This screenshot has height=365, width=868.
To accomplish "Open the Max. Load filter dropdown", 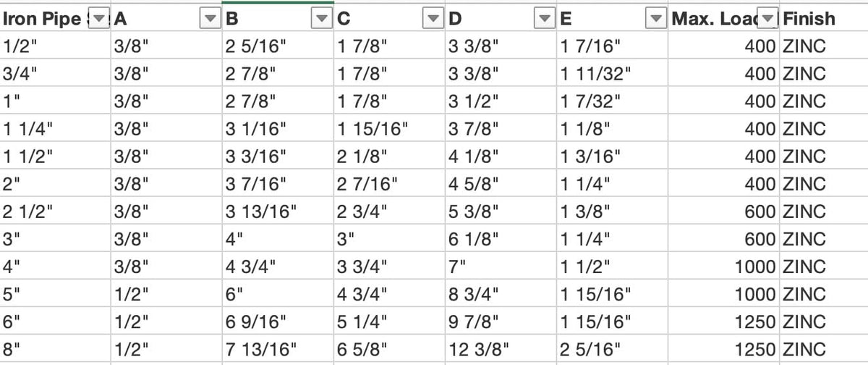I will (767, 19).
